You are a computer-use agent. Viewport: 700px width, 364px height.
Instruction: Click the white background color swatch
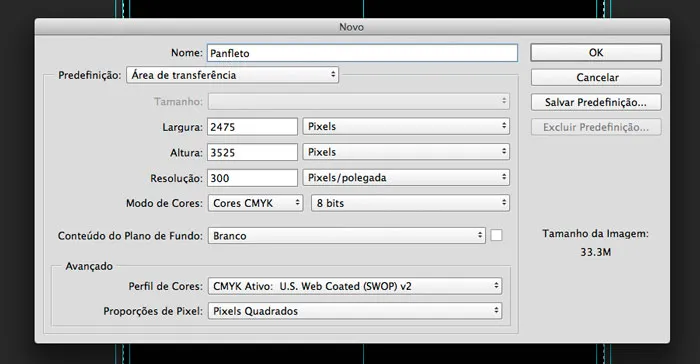click(496, 235)
